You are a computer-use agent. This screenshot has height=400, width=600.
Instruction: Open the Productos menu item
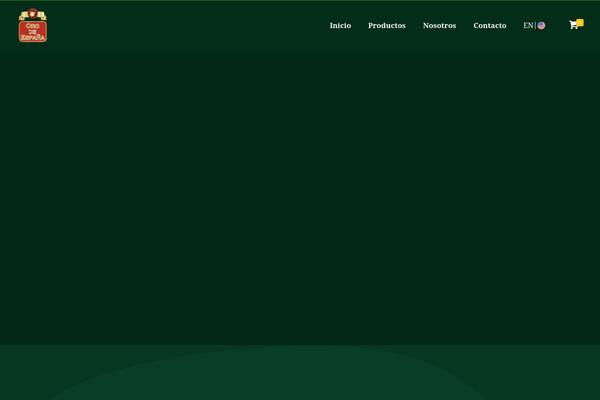(386, 26)
